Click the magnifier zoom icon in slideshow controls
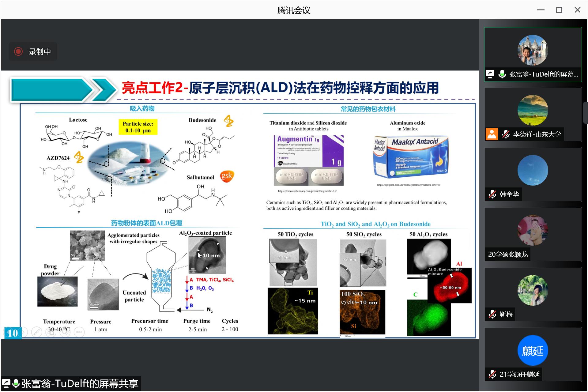Image resolution: width=588 pixels, height=392 pixels. pos(65,332)
